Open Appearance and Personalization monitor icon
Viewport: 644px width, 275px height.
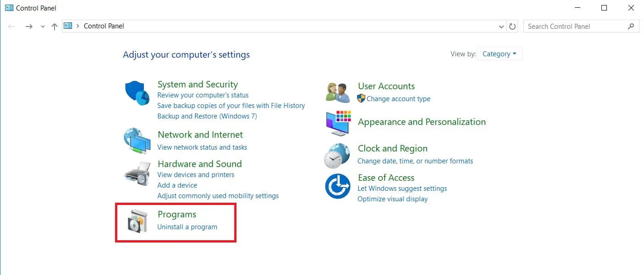pyautogui.click(x=338, y=123)
